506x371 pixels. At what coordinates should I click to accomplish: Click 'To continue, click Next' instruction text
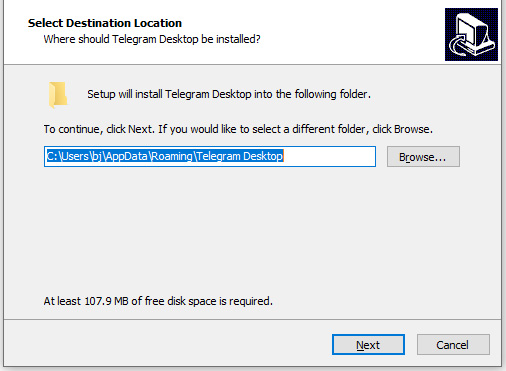click(238, 129)
